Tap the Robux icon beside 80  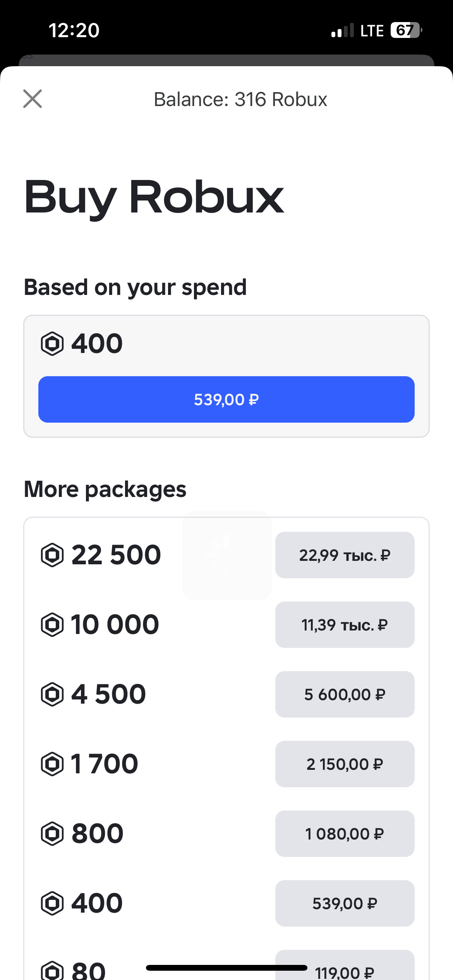click(52, 971)
